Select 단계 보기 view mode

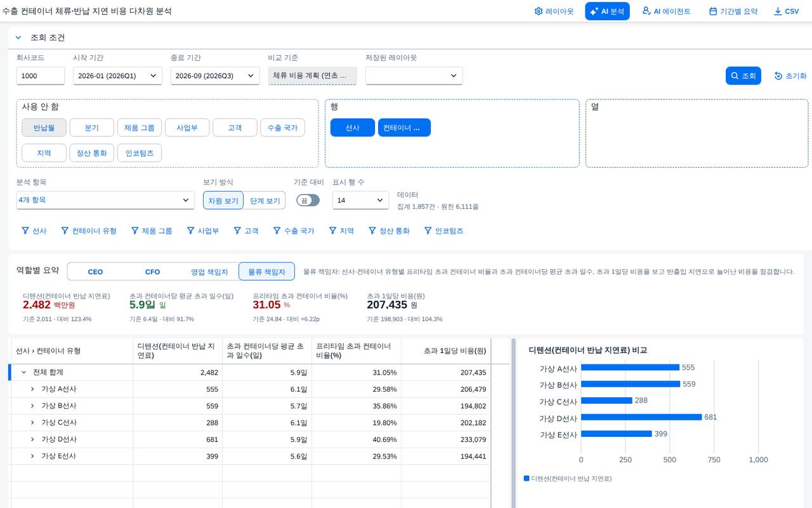pos(265,201)
